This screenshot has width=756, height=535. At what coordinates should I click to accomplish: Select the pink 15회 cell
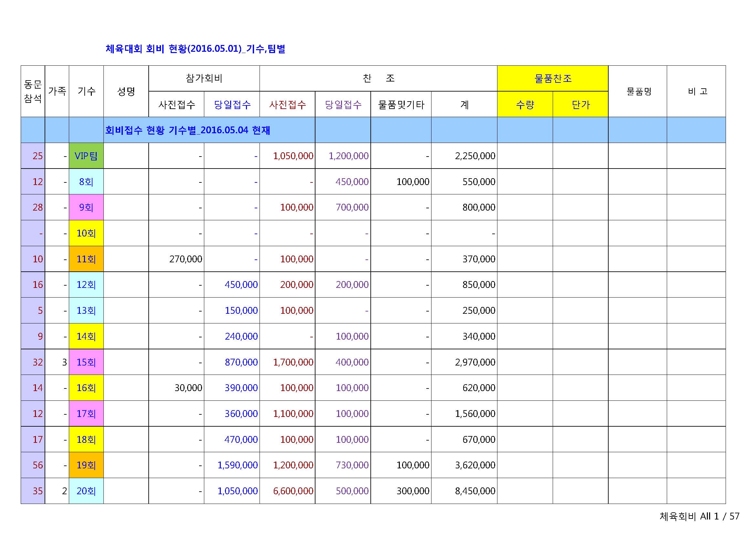pos(86,362)
